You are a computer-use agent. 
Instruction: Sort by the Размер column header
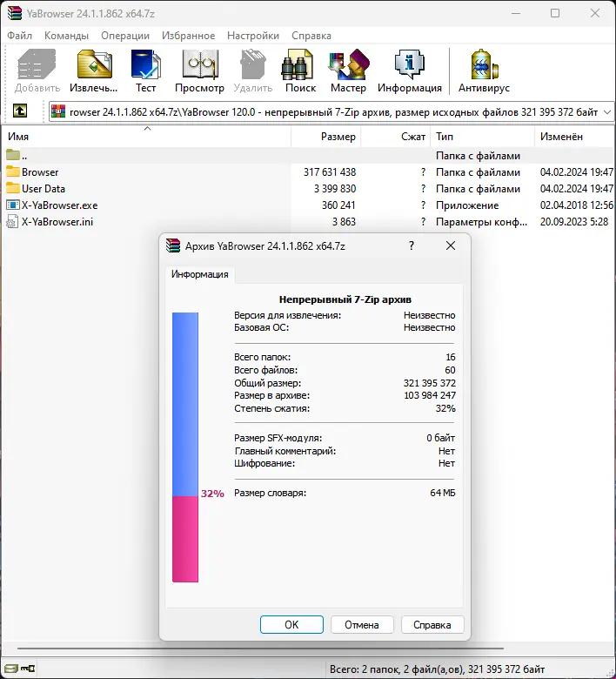tap(326, 137)
